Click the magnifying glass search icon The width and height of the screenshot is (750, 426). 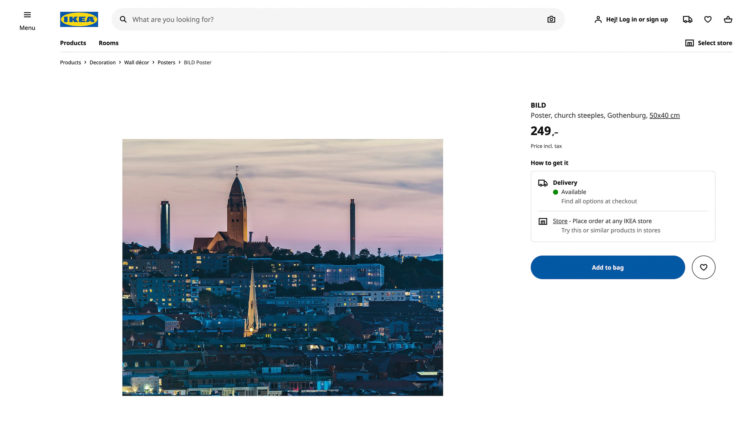point(123,19)
